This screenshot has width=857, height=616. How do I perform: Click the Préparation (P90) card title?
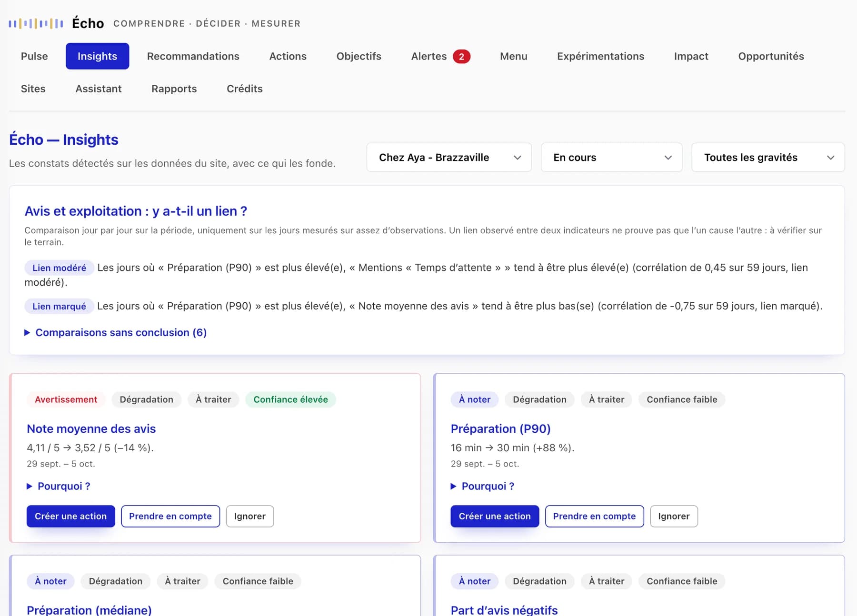[x=500, y=429]
